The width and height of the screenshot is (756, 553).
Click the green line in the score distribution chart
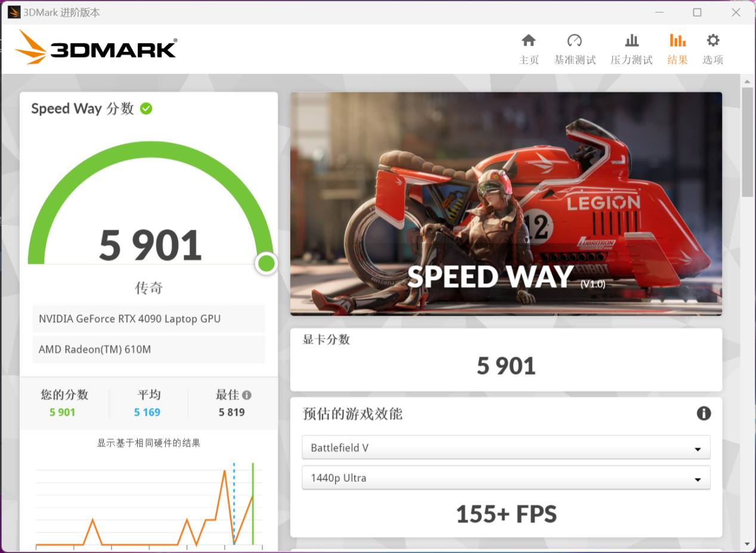[x=253, y=503]
